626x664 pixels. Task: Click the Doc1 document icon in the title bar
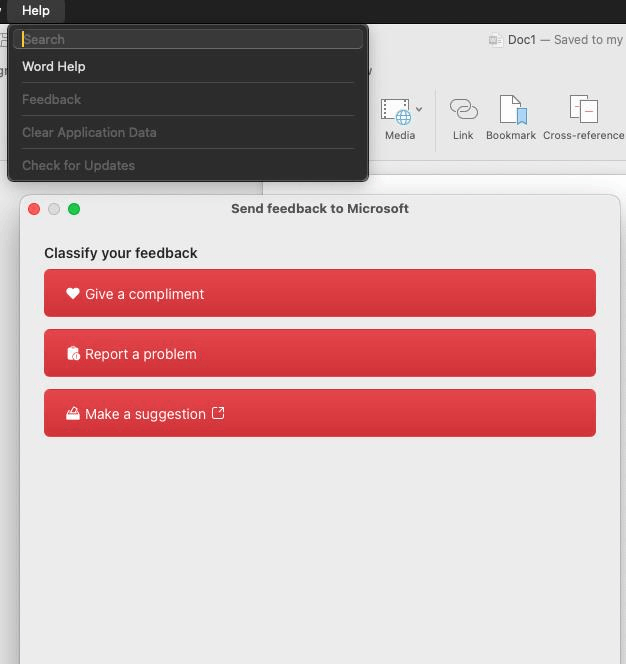point(496,40)
